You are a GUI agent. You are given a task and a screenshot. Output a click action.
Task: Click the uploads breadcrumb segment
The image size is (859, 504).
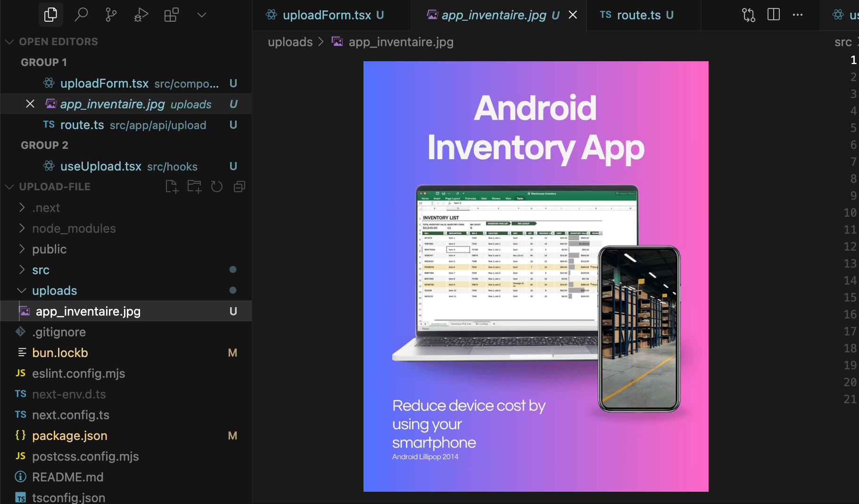290,42
